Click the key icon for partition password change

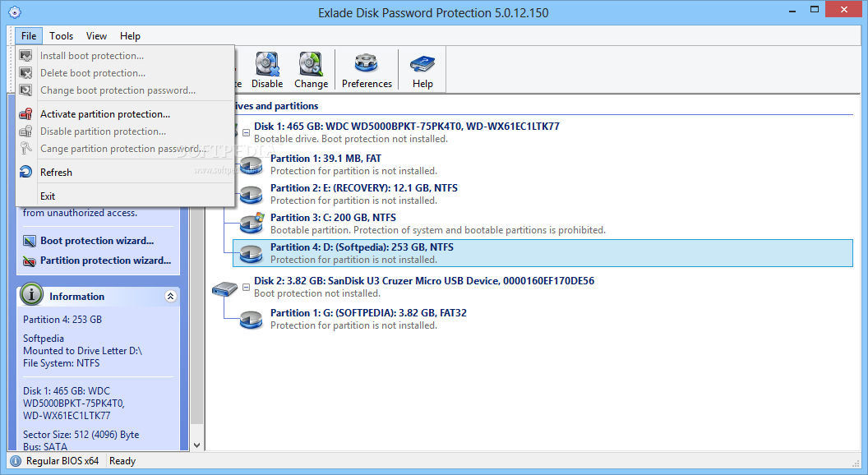click(x=25, y=149)
